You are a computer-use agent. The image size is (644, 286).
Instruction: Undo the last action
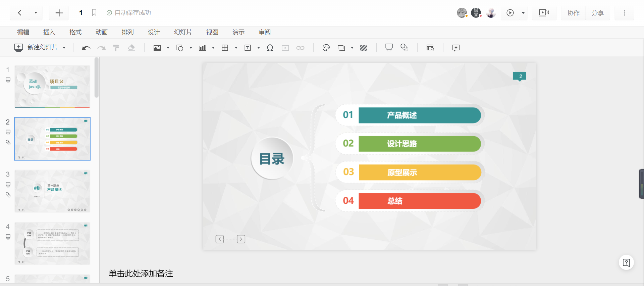coord(86,48)
